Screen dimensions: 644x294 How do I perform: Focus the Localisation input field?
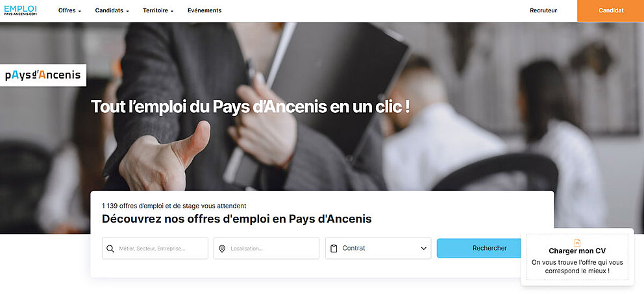[266, 249]
